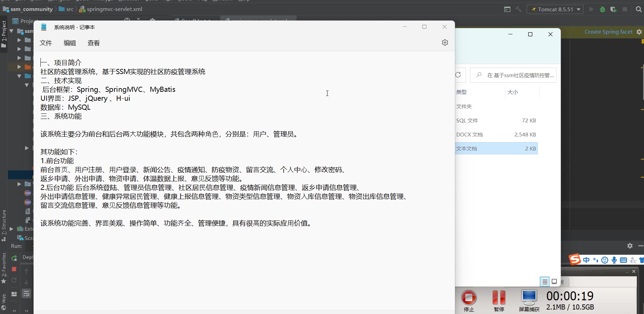Select the SQL 文件 row in Explorer
644x314 pixels.
click(x=496, y=120)
